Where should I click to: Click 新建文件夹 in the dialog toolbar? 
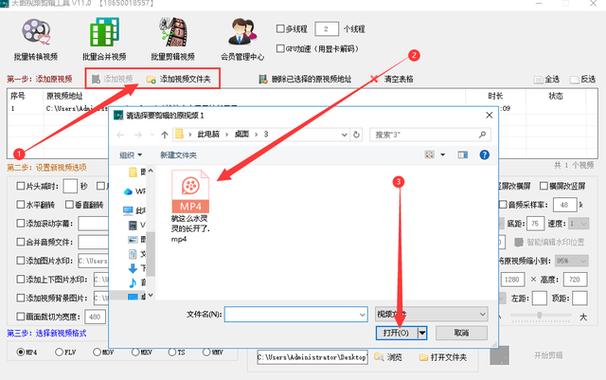[178, 155]
